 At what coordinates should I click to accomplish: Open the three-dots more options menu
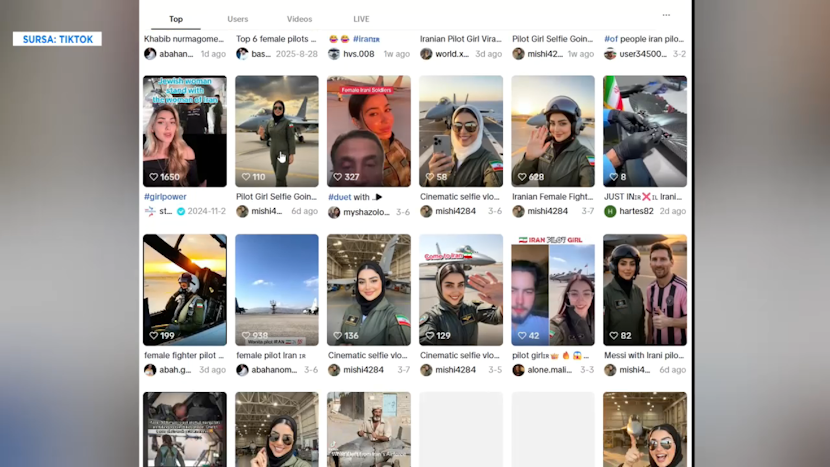(666, 15)
